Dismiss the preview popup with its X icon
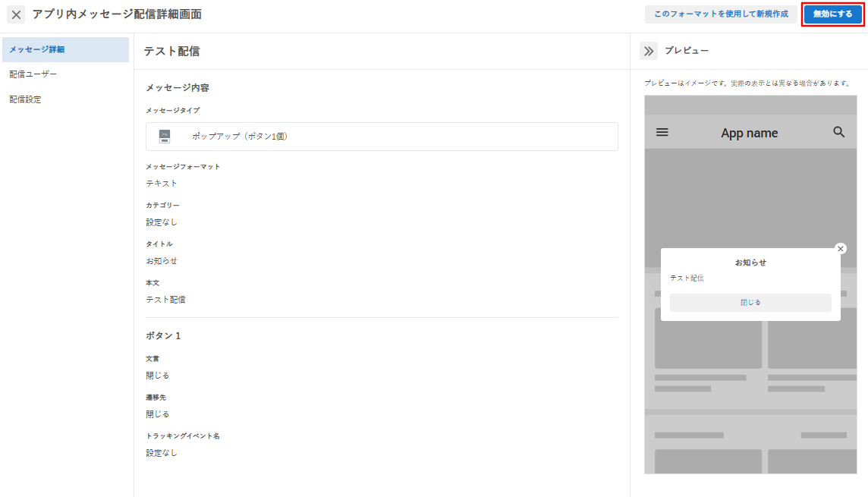 coord(841,249)
